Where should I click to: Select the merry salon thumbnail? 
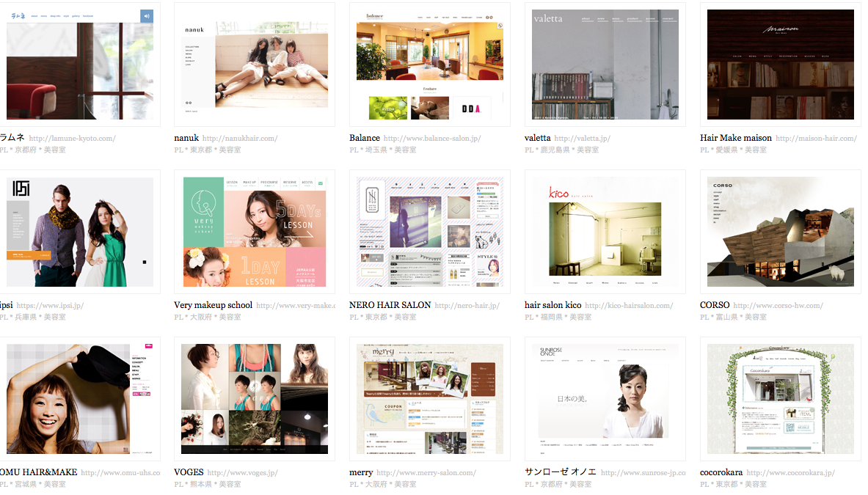[x=429, y=399]
